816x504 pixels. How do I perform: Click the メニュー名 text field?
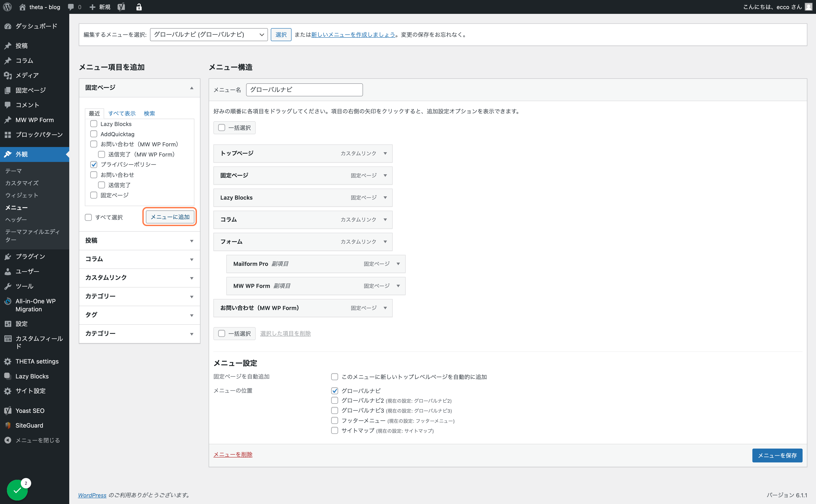point(305,90)
